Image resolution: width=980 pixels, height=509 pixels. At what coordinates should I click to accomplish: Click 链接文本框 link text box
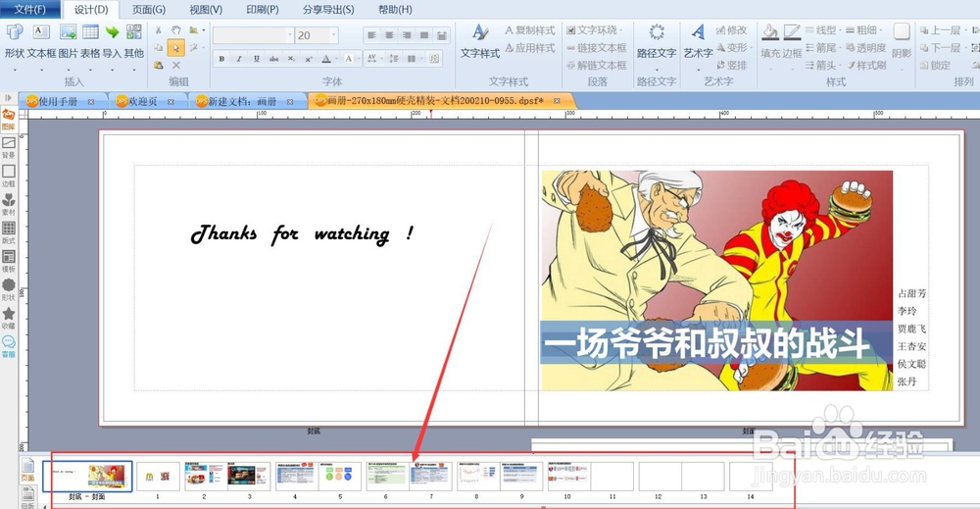596,47
